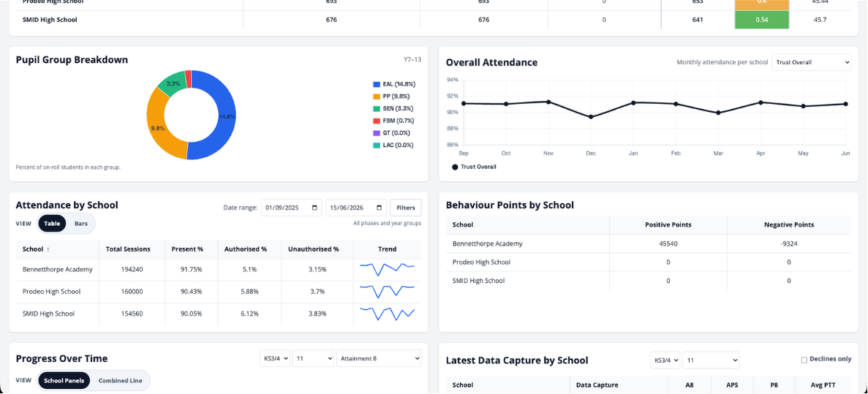Screen dimensions: 868x394
Task: Focus the 15/06/2026 end date field
Action: [x=356, y=208]
